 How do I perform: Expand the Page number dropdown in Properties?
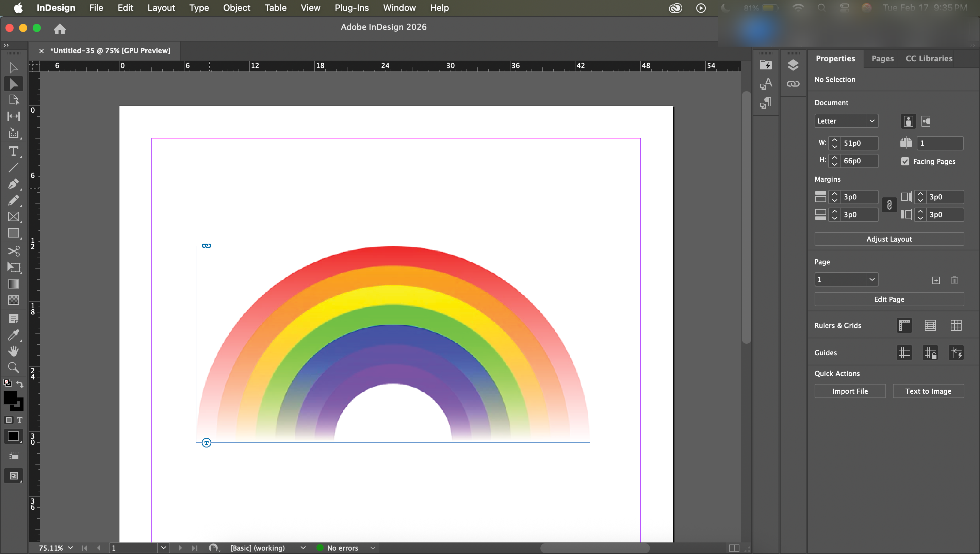[871, 280]
